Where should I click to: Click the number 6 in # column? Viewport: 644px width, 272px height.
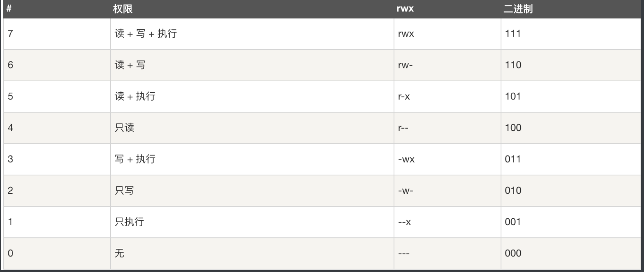coord(10,65)
